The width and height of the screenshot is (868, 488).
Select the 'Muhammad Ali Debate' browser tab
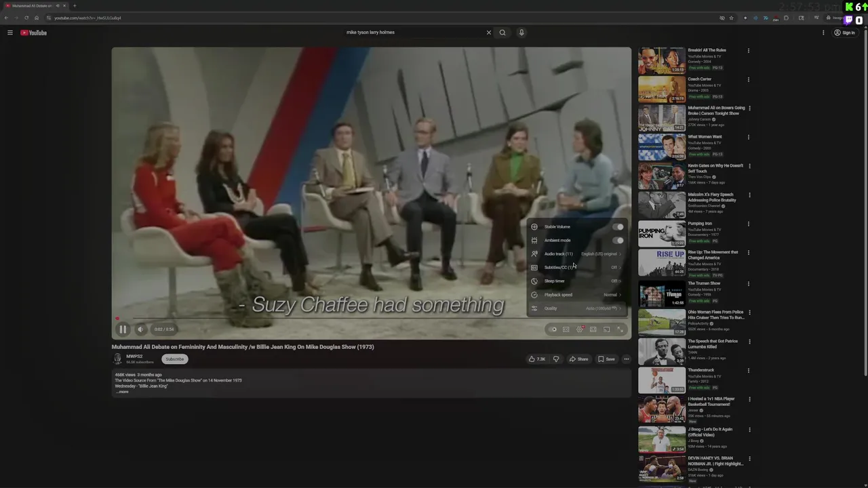click(x=35, y=5)
